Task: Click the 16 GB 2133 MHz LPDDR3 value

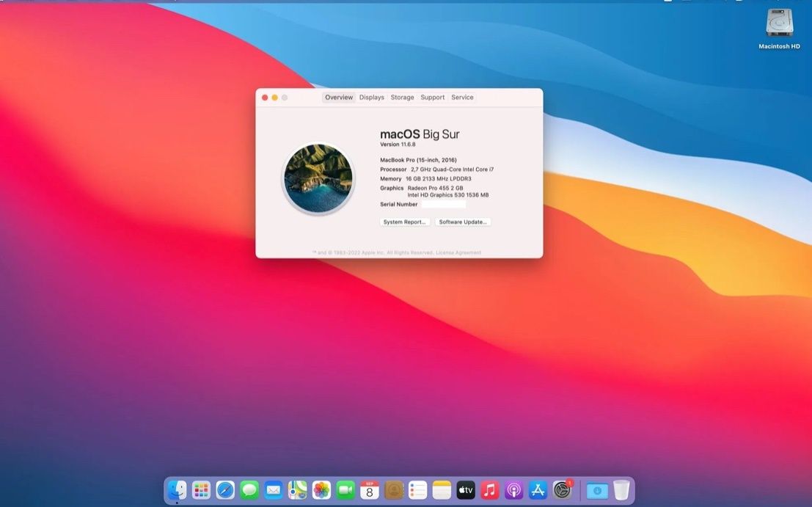Action: click(x=438, y=179)
